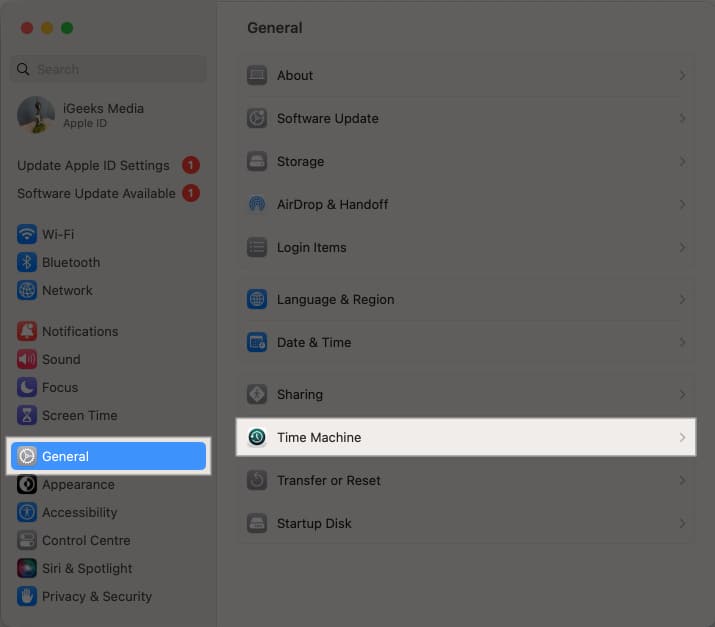The height and width of the screenshot is (627, 715).
Task: Open Wi-Fi label in the sidebar
Action: 58,234
